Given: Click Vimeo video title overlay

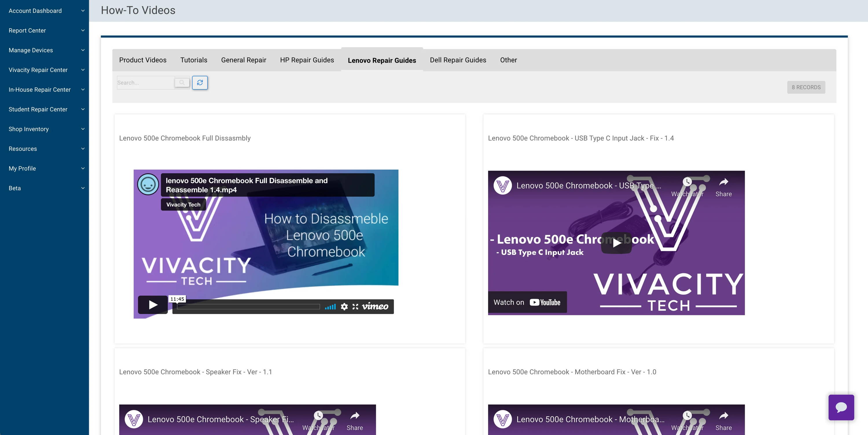Looking at the screenshot, I should [x=268, y=185].
